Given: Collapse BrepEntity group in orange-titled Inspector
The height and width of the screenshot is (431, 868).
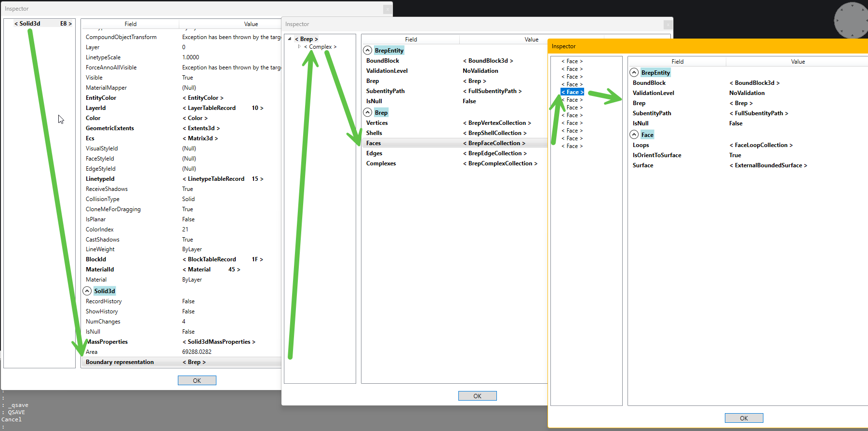Looking at the screenshot, I should 634,73.
